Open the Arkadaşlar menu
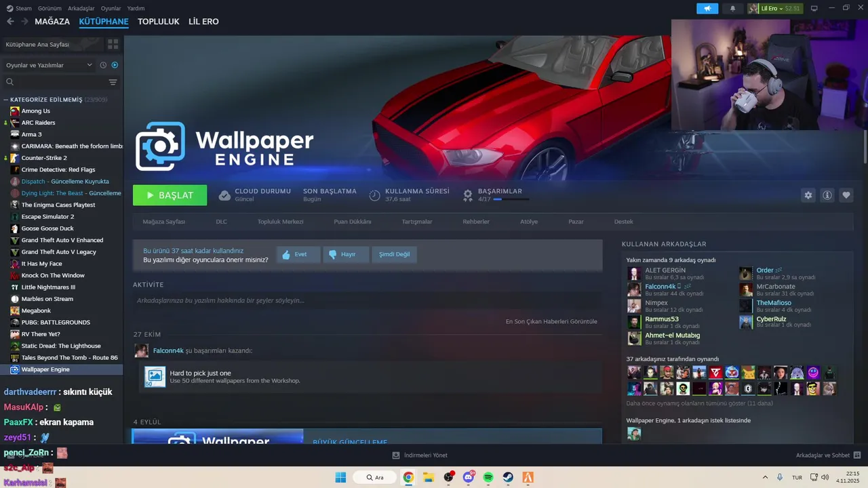 click(81, 8)
